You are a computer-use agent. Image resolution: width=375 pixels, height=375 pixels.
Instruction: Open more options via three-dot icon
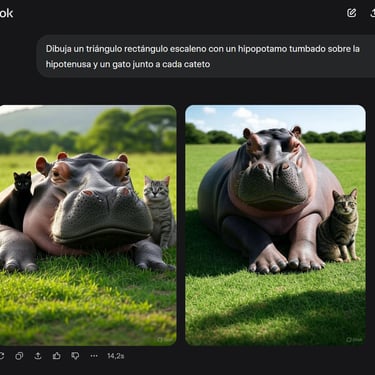click(94, 356)
